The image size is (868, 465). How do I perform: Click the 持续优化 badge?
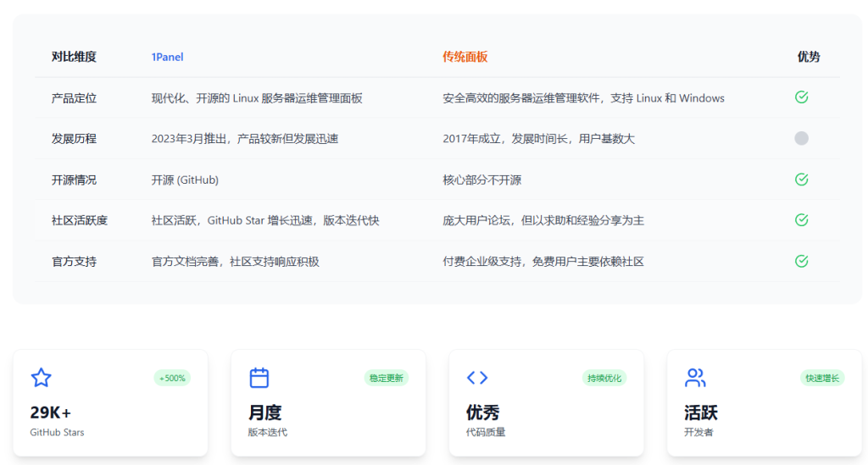604,378
